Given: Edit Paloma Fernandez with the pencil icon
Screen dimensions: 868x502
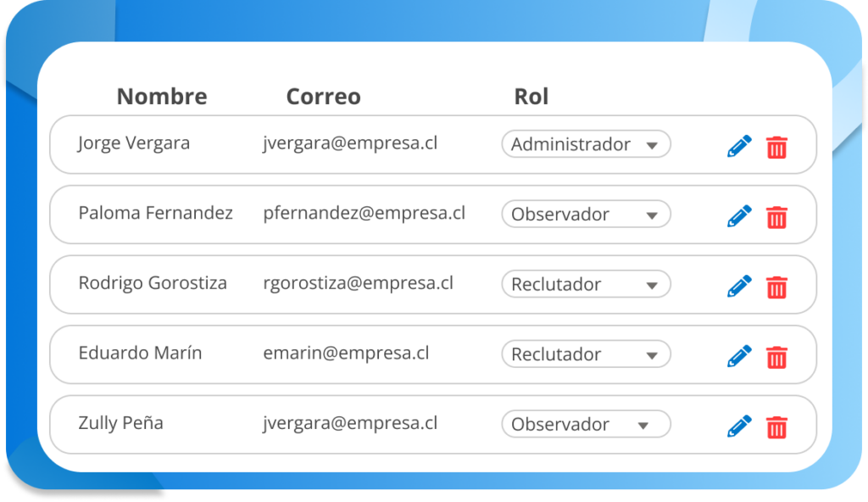Looking at the screenshot, I should pyautogui.click(x=739, y=216).
